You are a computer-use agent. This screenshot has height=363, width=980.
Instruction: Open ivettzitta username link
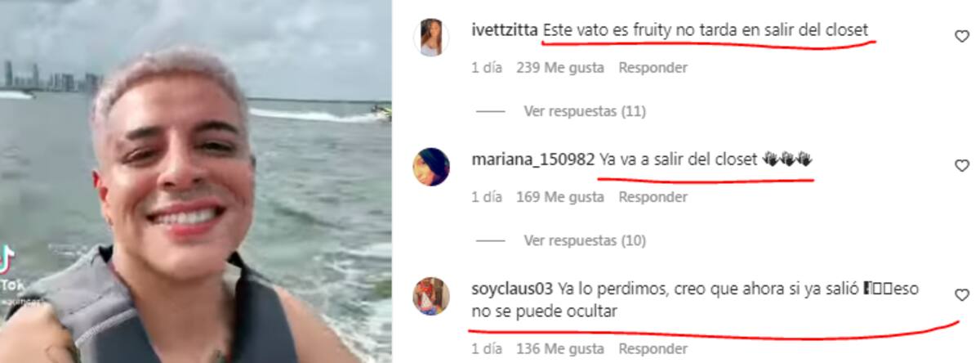pyautogui.click(x=505, y=30)
